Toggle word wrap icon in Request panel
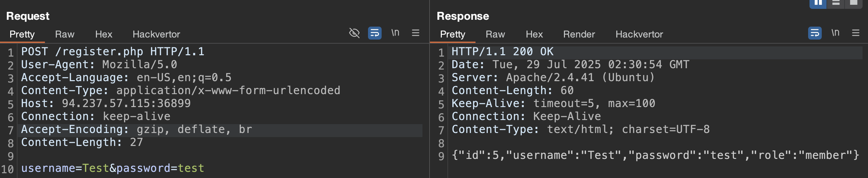Image resolution: width=868 pixels, height=178 pixels. (375, 33)
